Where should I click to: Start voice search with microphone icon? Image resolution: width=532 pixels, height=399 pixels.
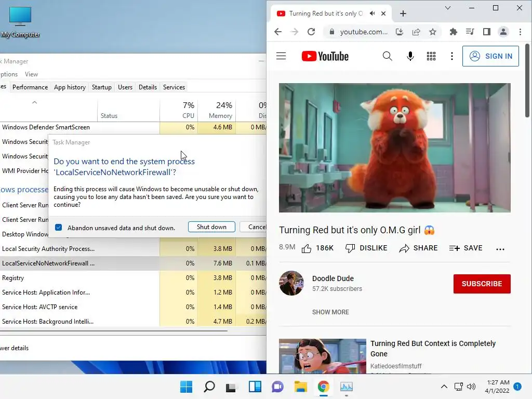point(410,56)
